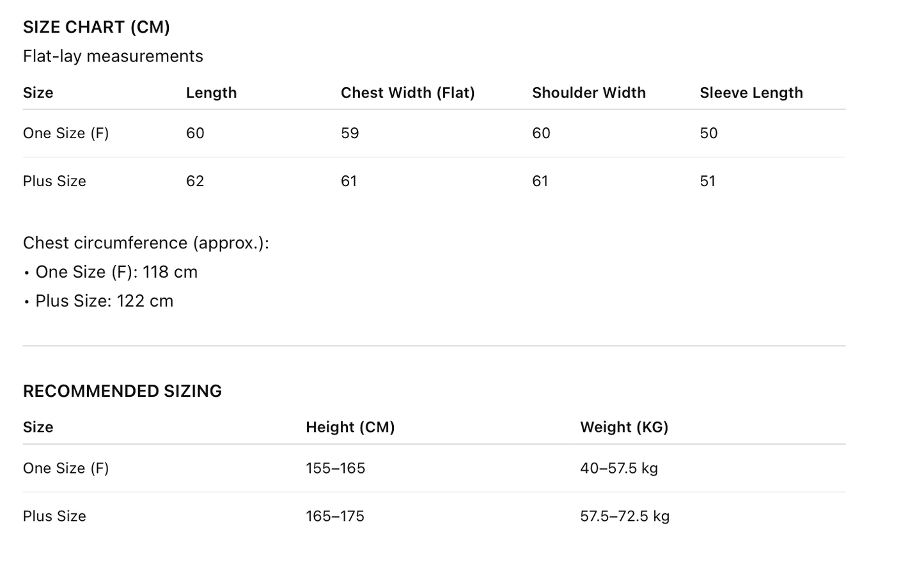The image size is (924, 583).
Task: Click One Size chest width value 59
Action: coord(350,133)
